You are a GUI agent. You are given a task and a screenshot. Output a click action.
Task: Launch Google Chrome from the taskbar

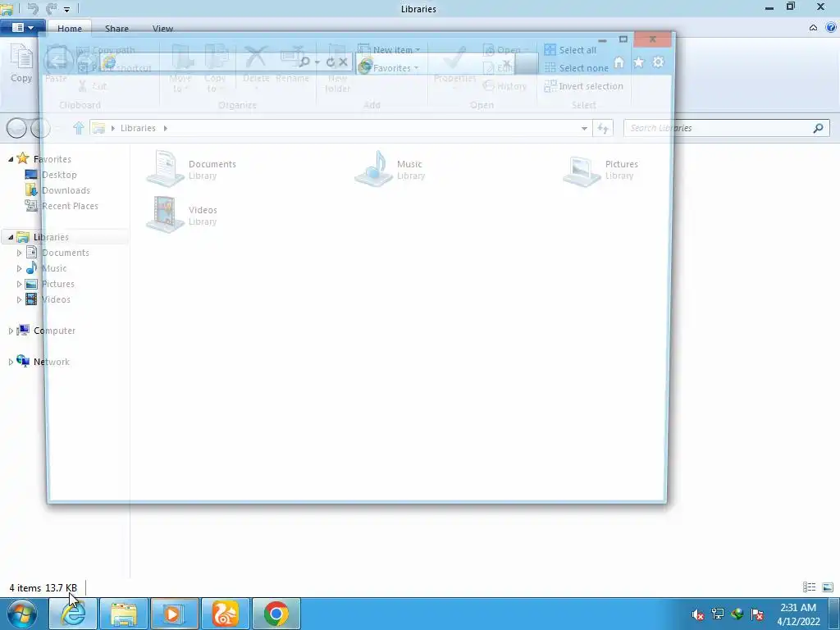click(x=276, y=614)
